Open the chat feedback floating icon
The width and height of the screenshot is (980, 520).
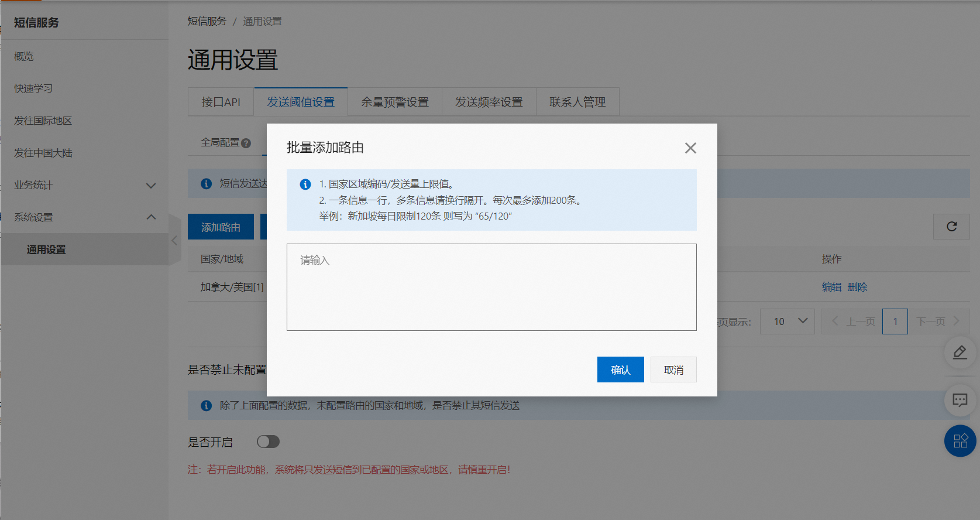tap(960, 400)
